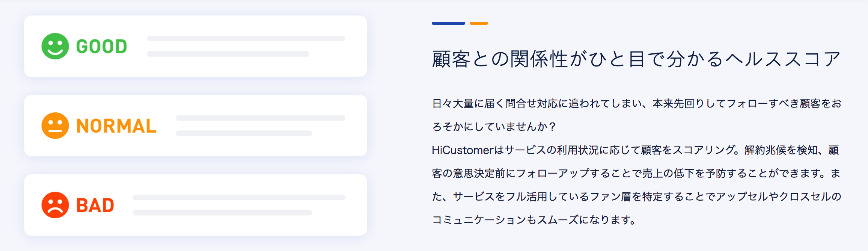Viewport: 868px width, 251px height.
Task: Click the green smiley face icon
Action: pos(55,46)
